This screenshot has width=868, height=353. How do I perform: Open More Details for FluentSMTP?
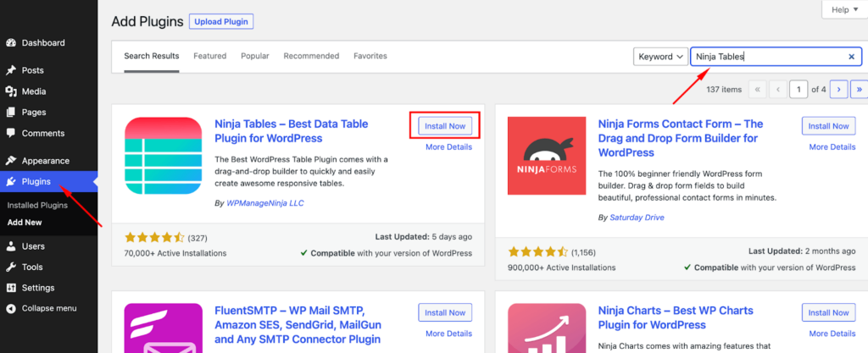coord(449,334)
